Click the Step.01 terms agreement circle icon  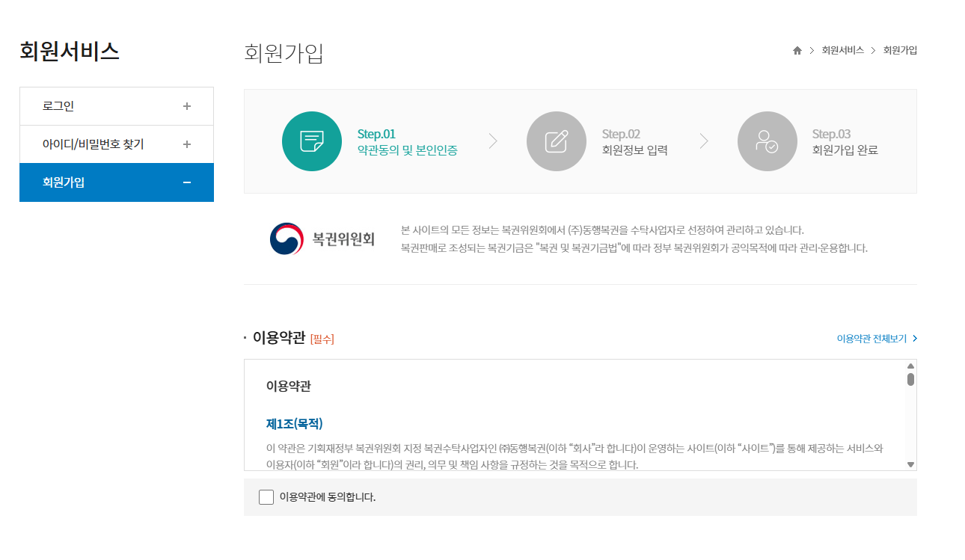click(x=312, y=141)
